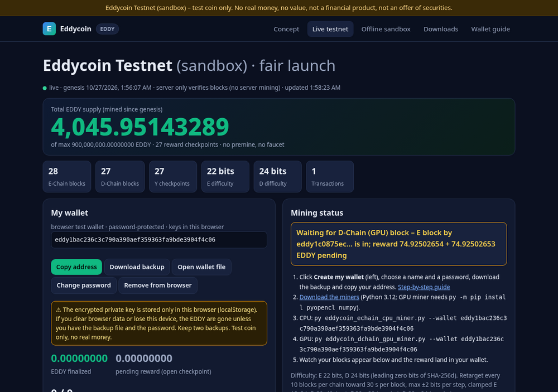Click the Eddycoin brand name
The image size is (558, 392).
tap(75, 29)
